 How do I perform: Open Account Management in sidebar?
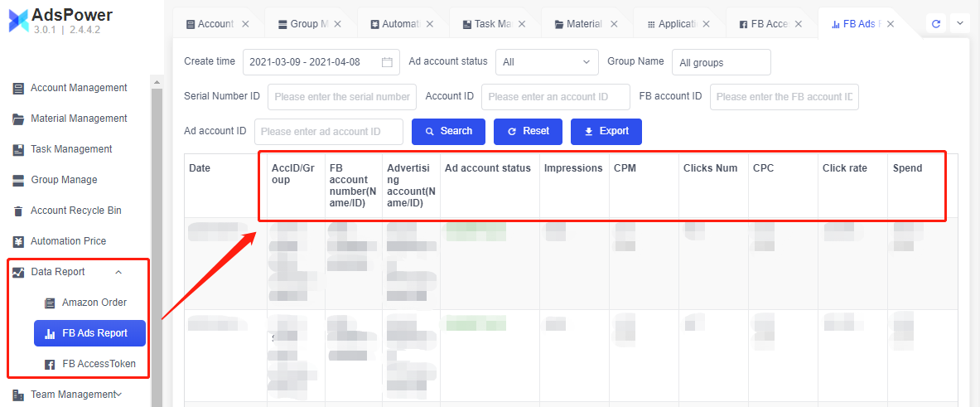78,88
